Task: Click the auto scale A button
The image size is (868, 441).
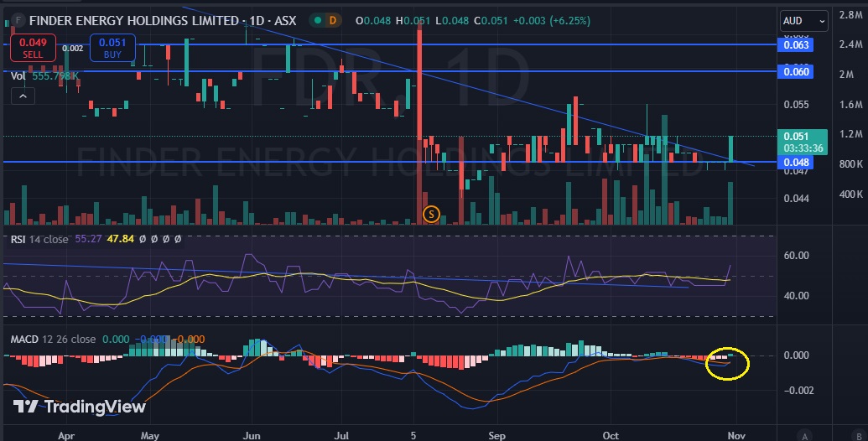Action: (x=805, y=435)
